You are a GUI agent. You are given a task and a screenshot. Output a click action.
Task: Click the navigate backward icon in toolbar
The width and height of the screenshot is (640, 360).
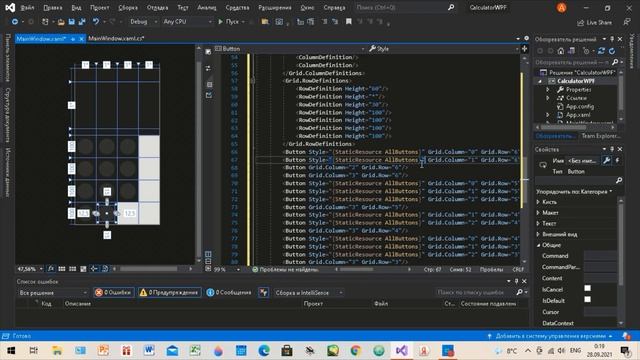tap(15, 22)
